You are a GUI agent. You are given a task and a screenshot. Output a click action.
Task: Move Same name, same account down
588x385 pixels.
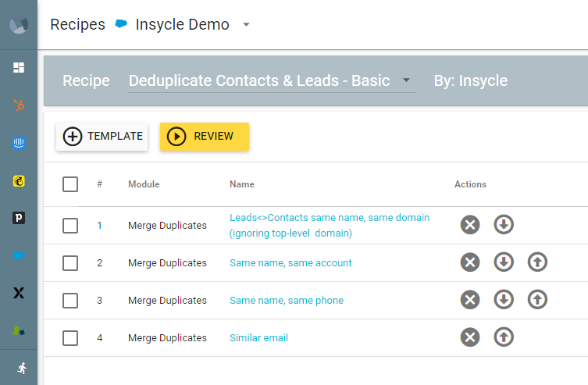coord(504,262)
